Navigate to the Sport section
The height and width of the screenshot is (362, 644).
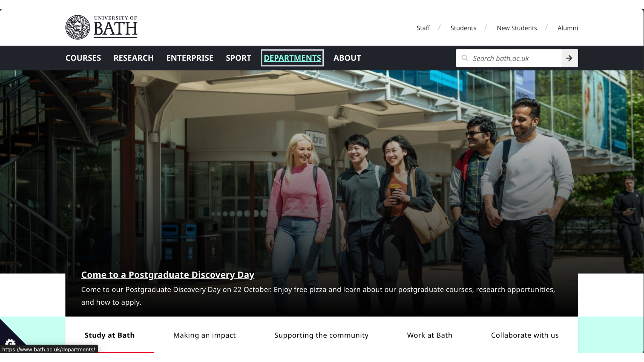tap(238, 58)
